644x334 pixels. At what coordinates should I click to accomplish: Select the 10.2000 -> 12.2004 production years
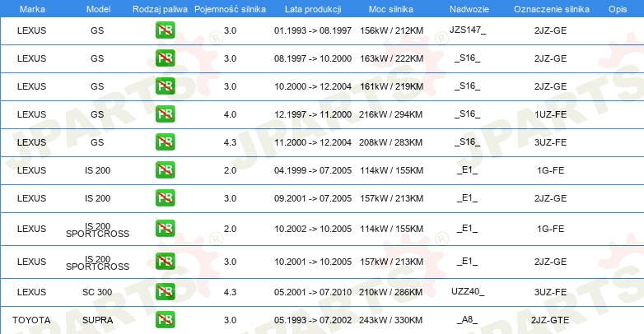point(313,86)
